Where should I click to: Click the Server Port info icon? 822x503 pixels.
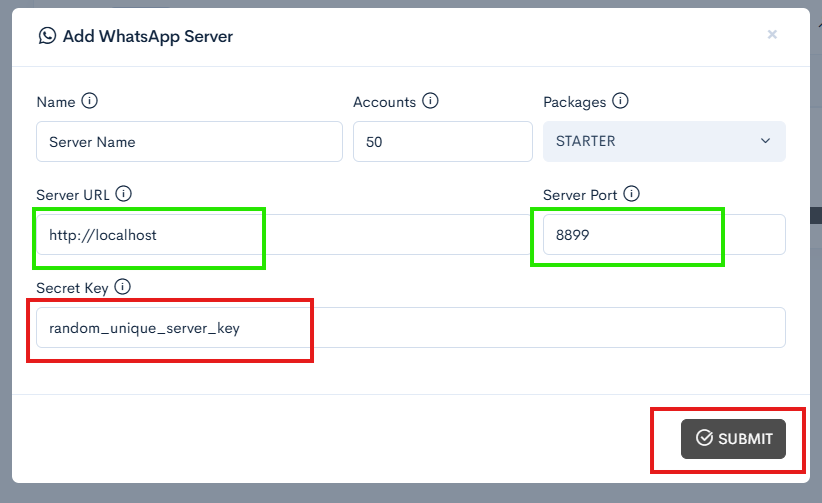coord(631,194)
